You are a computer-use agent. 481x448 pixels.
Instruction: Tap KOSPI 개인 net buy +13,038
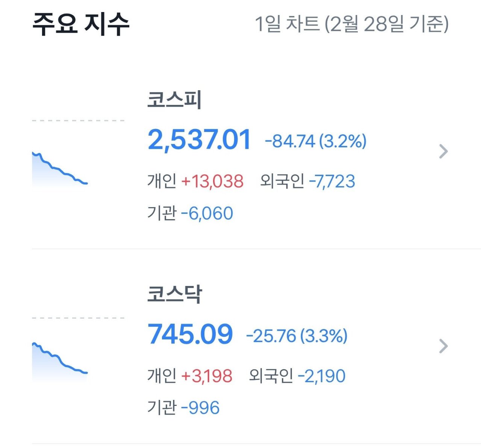tap(212, 182)
